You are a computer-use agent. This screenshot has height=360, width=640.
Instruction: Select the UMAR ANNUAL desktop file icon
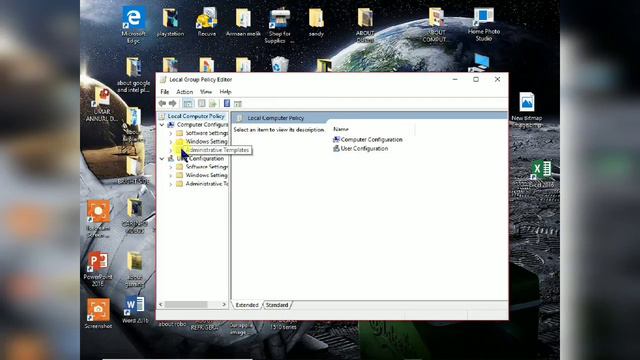point(102,105)
